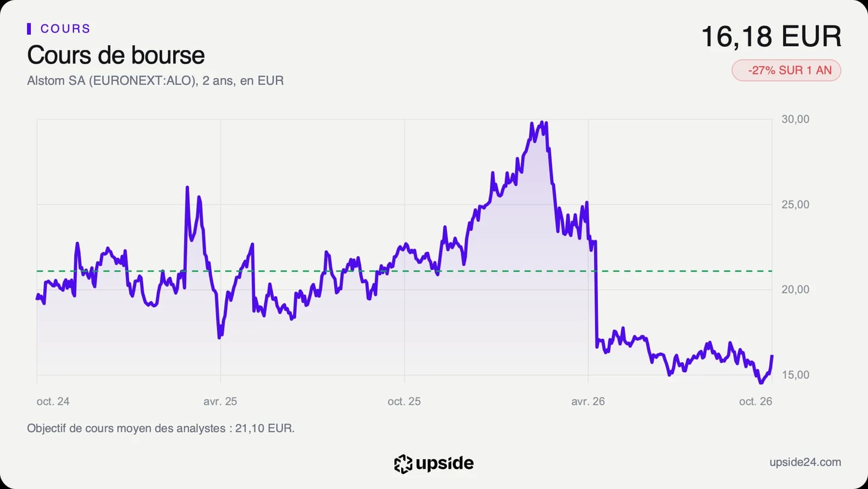The image size is (868, 489).
Task: Click the -27% SUR 1 AN badge
Action: pos(786,71)
